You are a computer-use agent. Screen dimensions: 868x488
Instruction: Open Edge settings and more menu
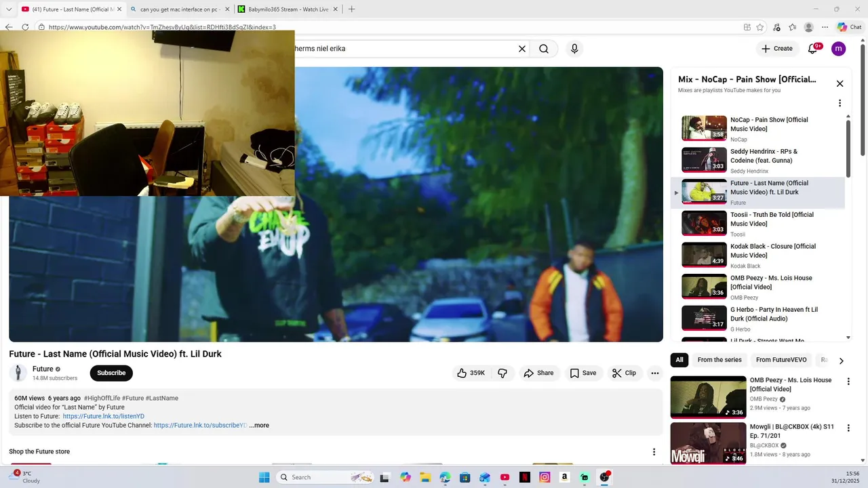coord(825,27)
